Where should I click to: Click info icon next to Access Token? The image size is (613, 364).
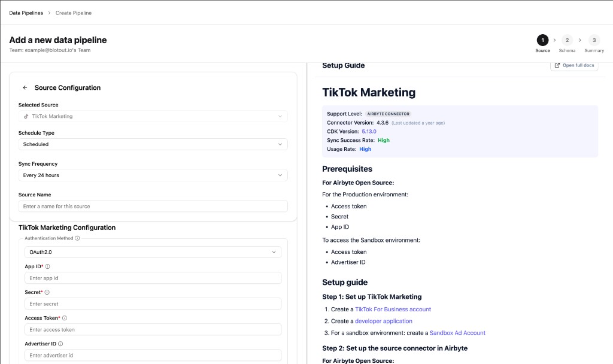(65, 318)
